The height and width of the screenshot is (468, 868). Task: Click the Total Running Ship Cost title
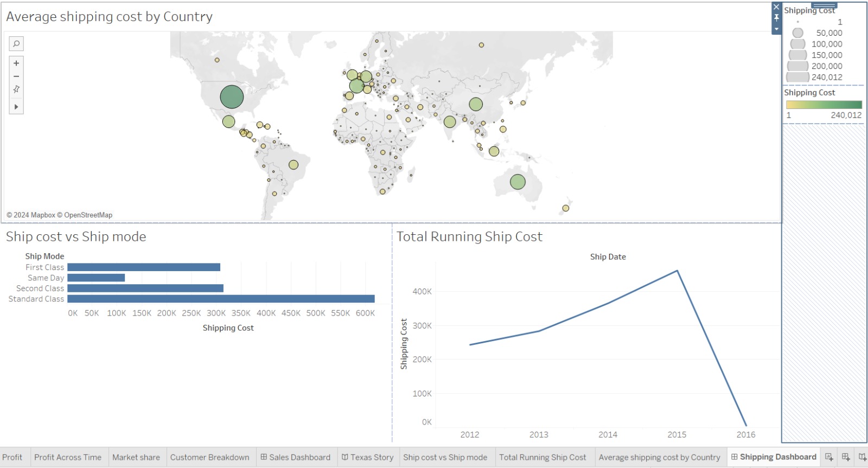coord(469,236)
